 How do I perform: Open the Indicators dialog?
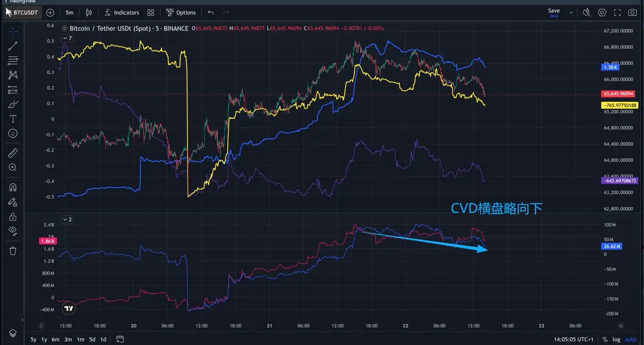click(x=122, y=12)
